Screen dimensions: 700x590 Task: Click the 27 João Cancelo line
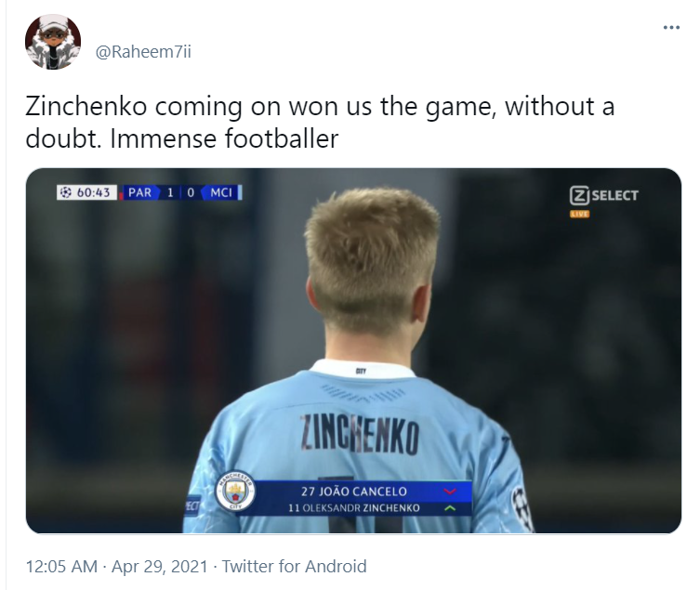354,492
